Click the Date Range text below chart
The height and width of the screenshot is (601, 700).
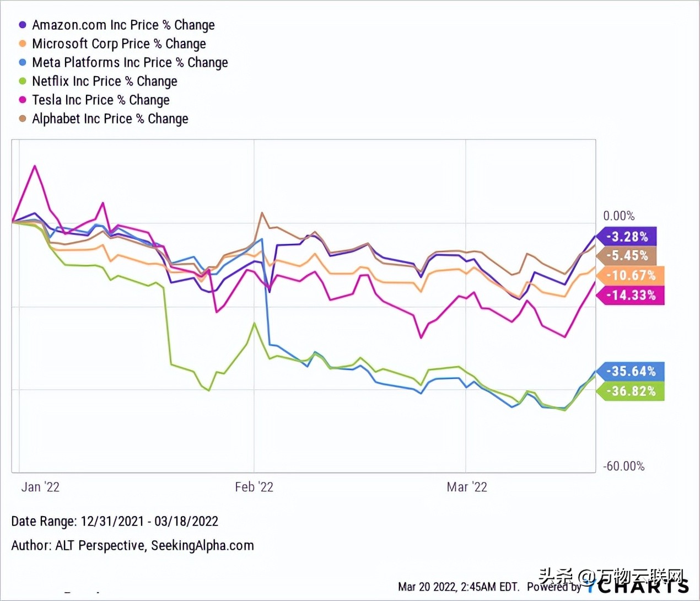[x=115, y=521]
